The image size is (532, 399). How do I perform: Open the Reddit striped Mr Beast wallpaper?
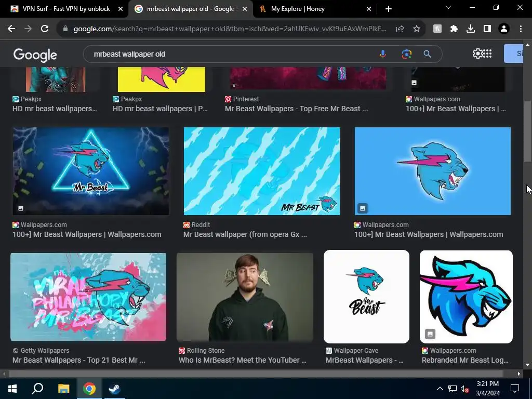(262, 171)
